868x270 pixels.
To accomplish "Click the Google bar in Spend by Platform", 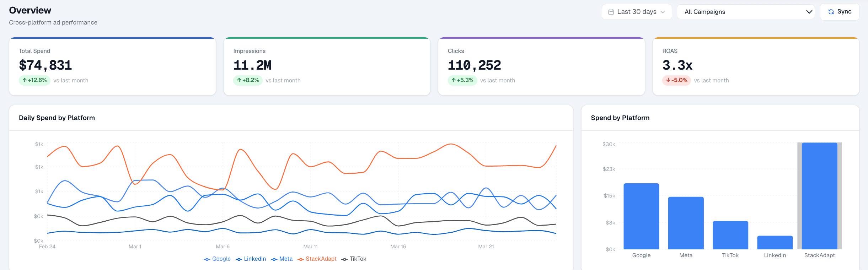I will (x=641, y=216).
